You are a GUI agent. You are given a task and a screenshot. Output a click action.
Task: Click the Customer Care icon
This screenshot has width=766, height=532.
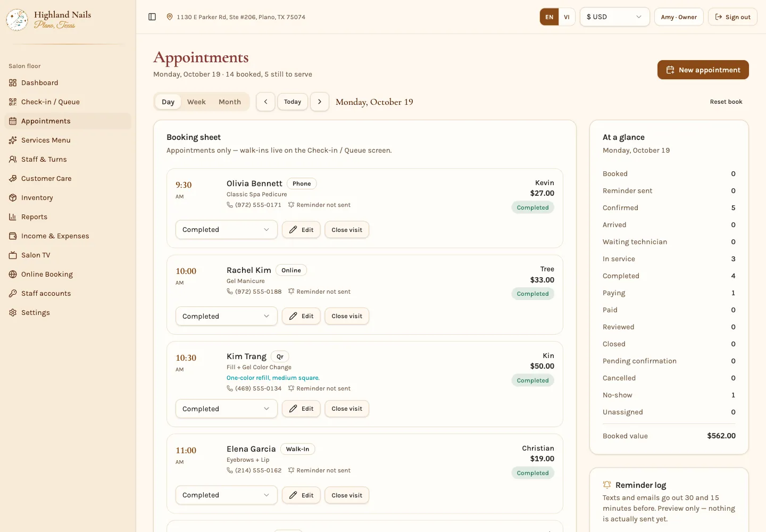[13, 179]
